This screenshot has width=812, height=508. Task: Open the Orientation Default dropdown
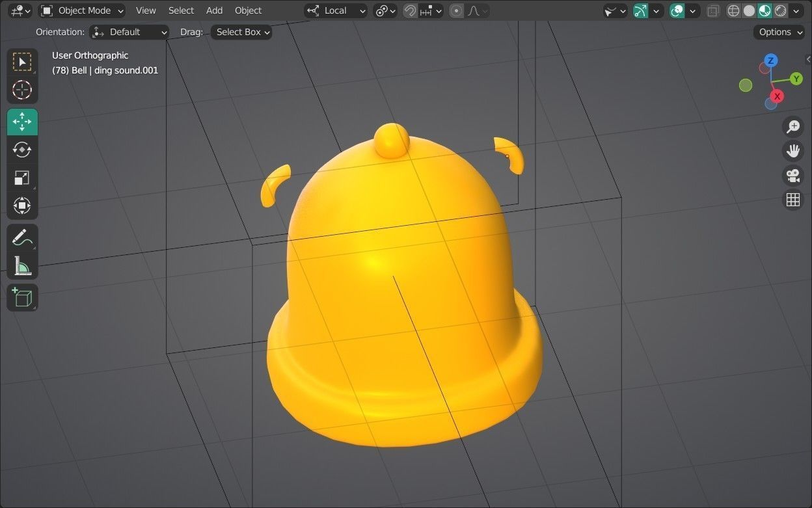[x=129, y=32]
